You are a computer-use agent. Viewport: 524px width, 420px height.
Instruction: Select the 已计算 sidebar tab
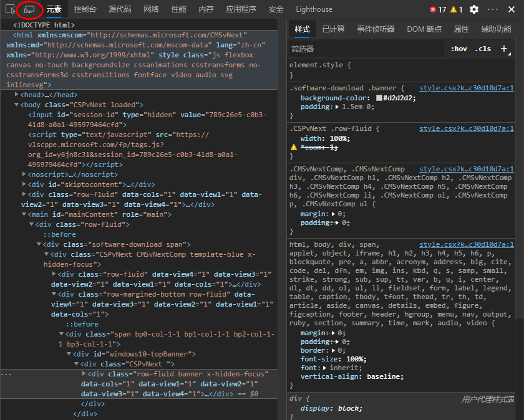tap(333, 29)
